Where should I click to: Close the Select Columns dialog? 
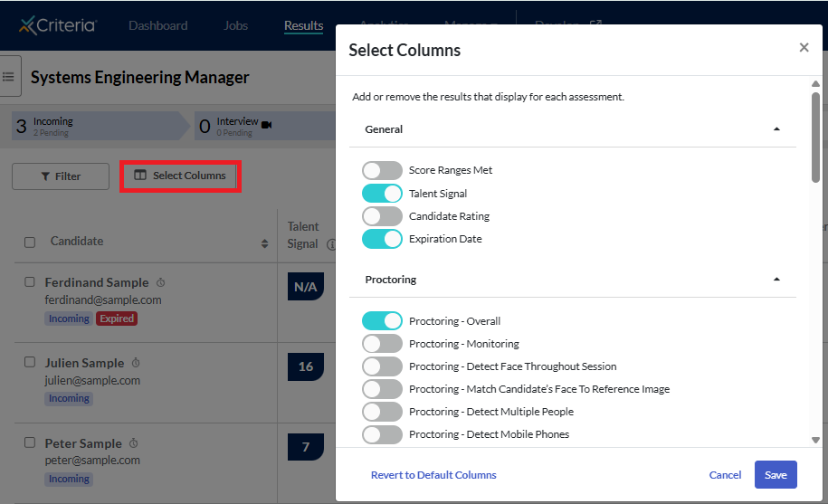[x=804, y=48]
